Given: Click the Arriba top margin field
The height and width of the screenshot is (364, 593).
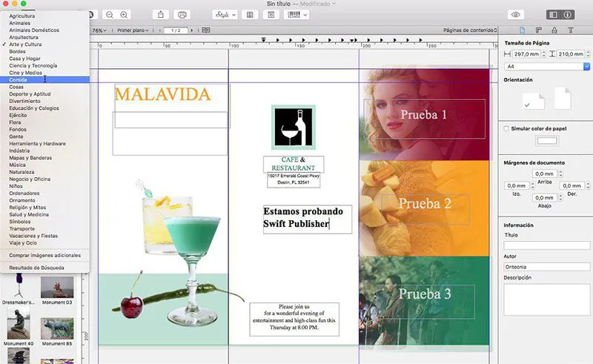Looking at the screenshot, I should 545,173.
